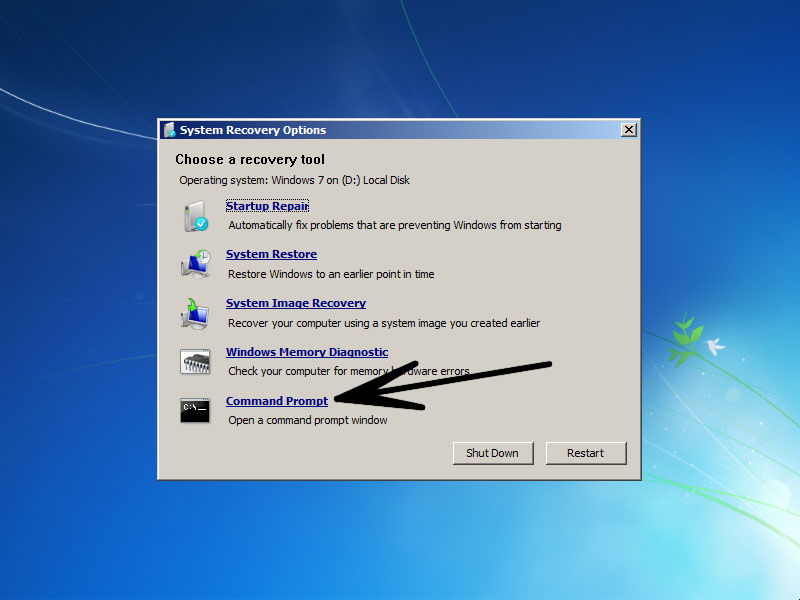Click the System Recovery Options title text
This screenshot has width=800, height=600.
coord(253,130)
